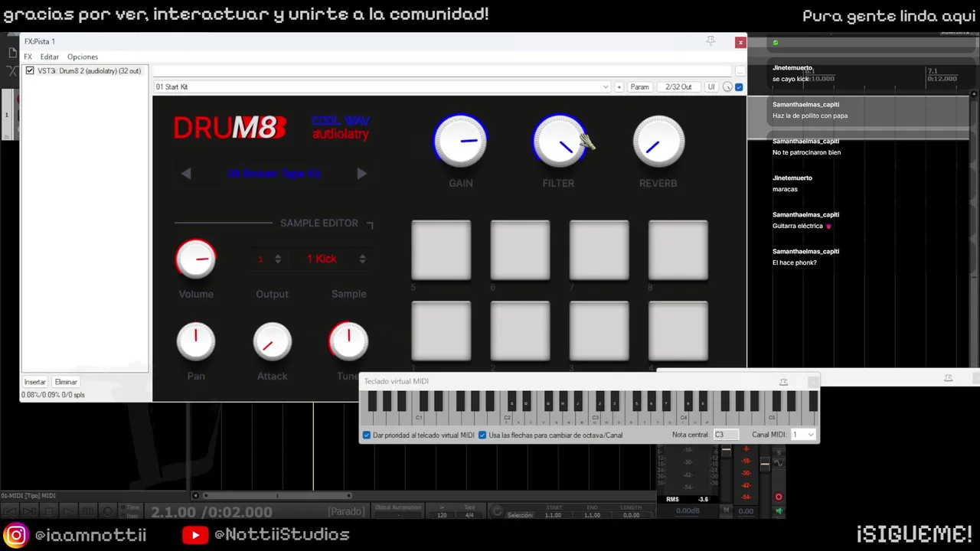Click the '2.1.00 /0:02.000' time display
Screen dimensions: 980x551
[211, 512]
